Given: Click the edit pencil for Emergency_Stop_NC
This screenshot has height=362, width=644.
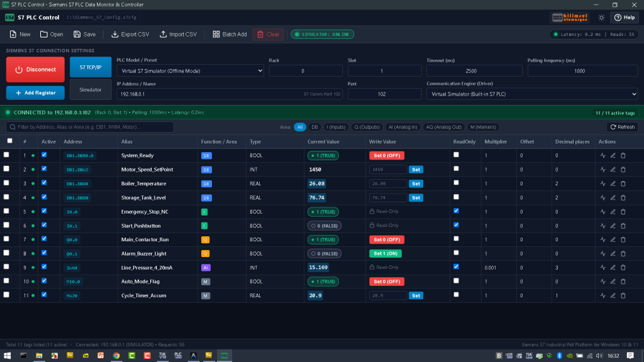Looking at the screenshot, I should pos(613,212).
